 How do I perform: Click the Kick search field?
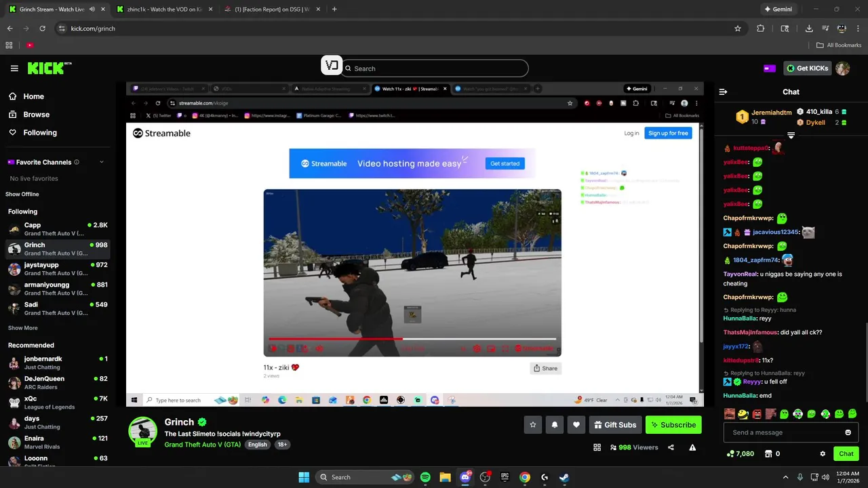434,68
